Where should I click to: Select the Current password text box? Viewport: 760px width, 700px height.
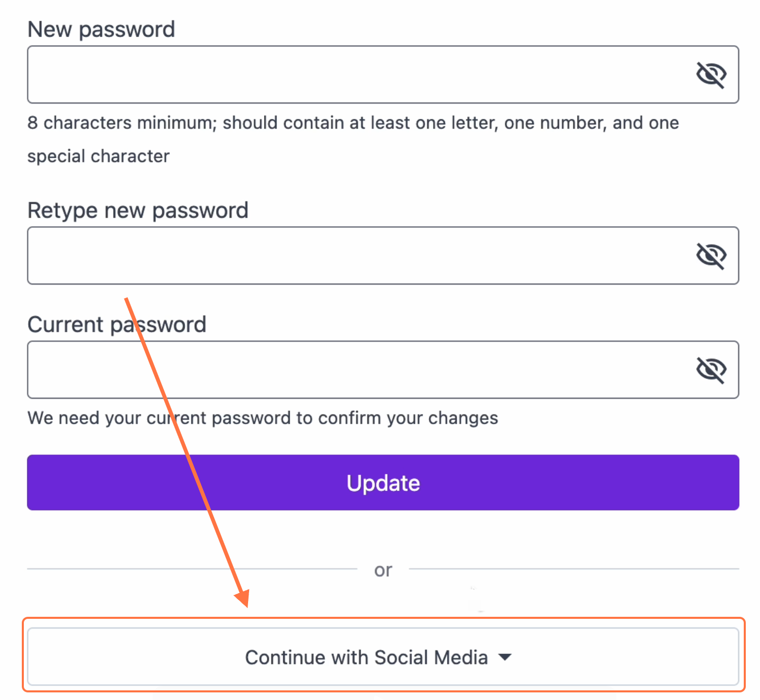coord(355,370)
